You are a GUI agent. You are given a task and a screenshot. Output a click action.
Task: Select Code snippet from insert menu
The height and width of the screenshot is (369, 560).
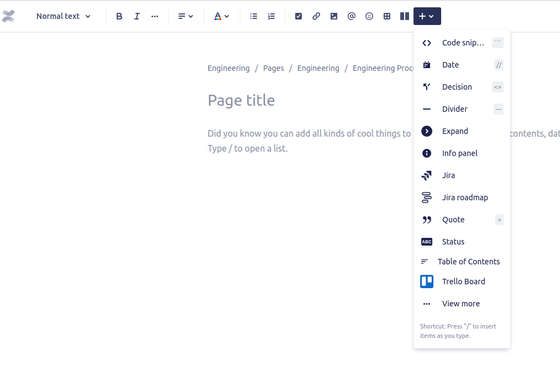click(462, 43)
